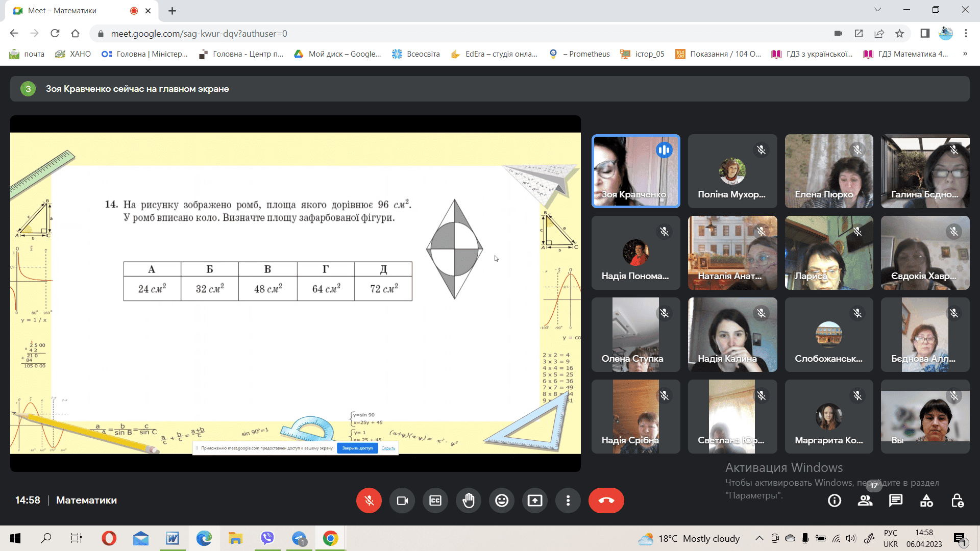Image resolution: width=980 pixels, height=551 pixels.
Task: Click the browser back arrow
Action: [x=14, y=33]
